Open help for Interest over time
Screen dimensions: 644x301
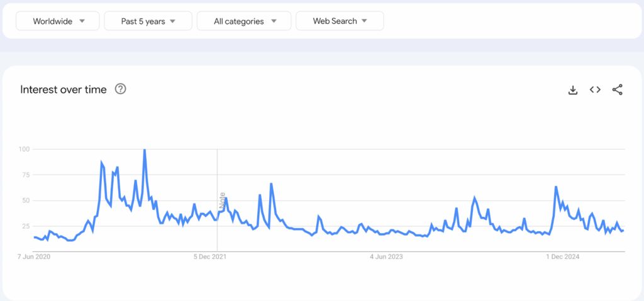coord(120,89)
